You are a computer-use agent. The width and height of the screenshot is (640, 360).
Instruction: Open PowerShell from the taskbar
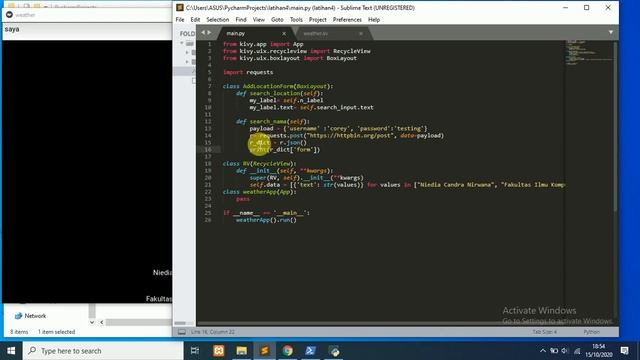[310, 351]
